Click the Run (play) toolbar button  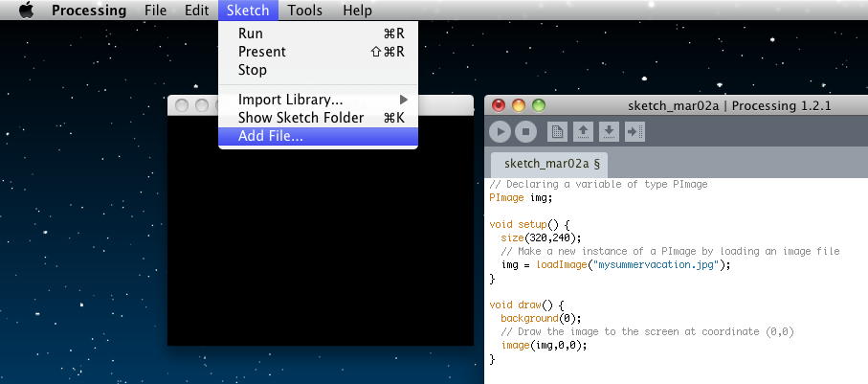[500, 132]
